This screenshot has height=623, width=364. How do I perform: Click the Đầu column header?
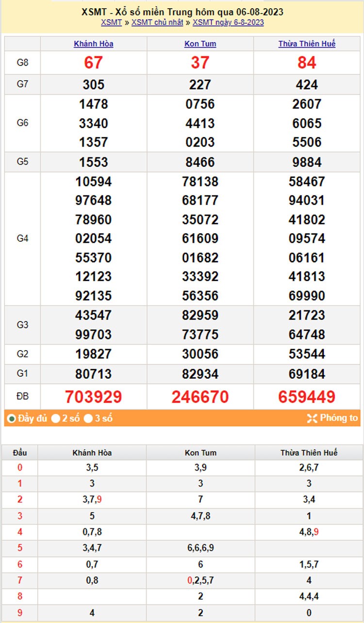click(x=20, y=453)
